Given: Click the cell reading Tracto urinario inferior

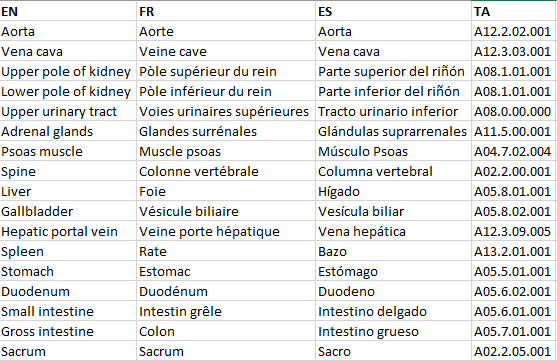Looking at the screenshot, I should [393, 112].
